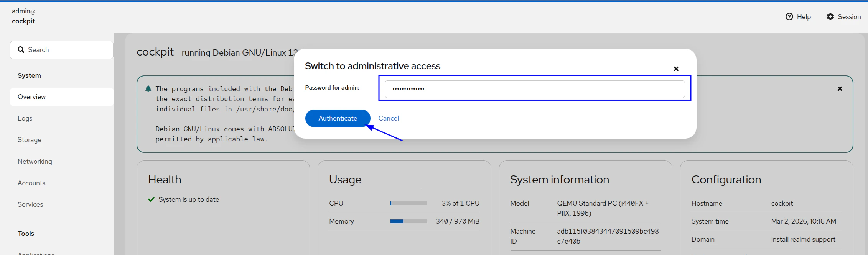Select Overview in the sidebar
868x255 pixels.
pyautogui.click(x=61, y=97)
